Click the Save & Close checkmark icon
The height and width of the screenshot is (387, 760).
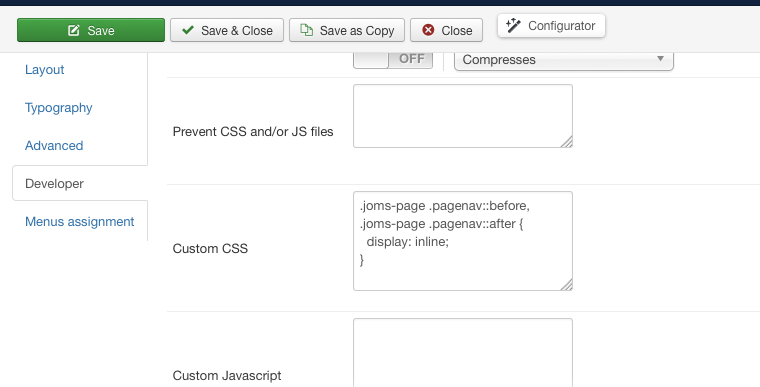click(x=188, y=30)
